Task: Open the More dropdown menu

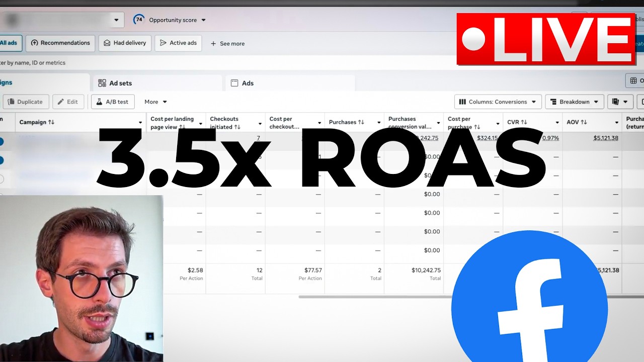Action: click(155, 102)
